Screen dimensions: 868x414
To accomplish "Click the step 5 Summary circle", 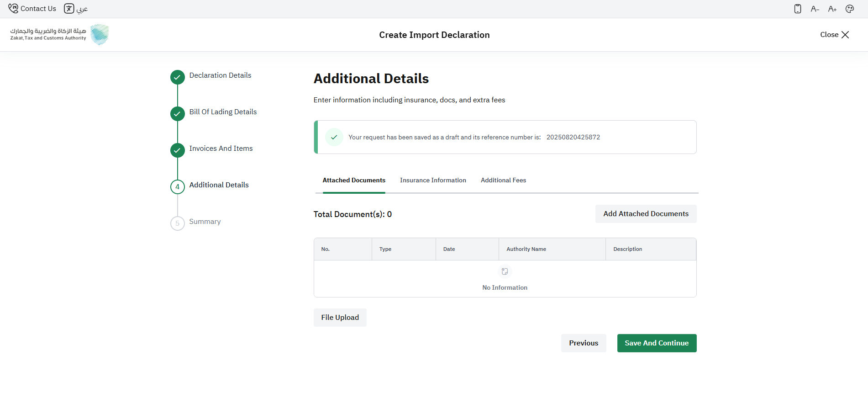I will pos(178,223).
